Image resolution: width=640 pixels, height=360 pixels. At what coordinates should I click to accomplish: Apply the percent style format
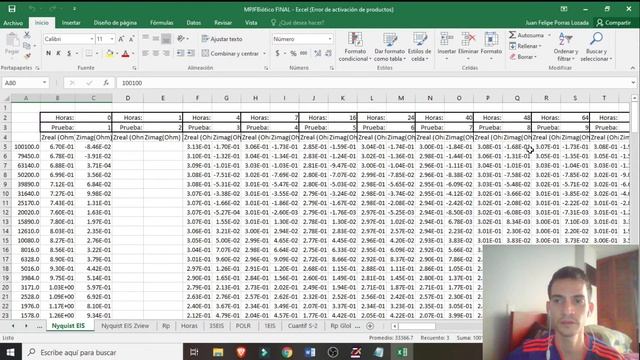click(x=293, y=53)
